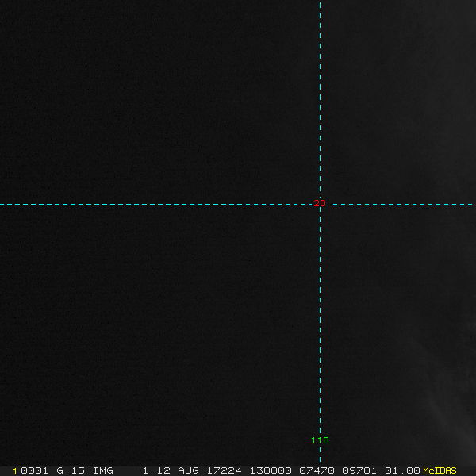
Task: Click the single 1 after IMG label
Action: [145, 470]
